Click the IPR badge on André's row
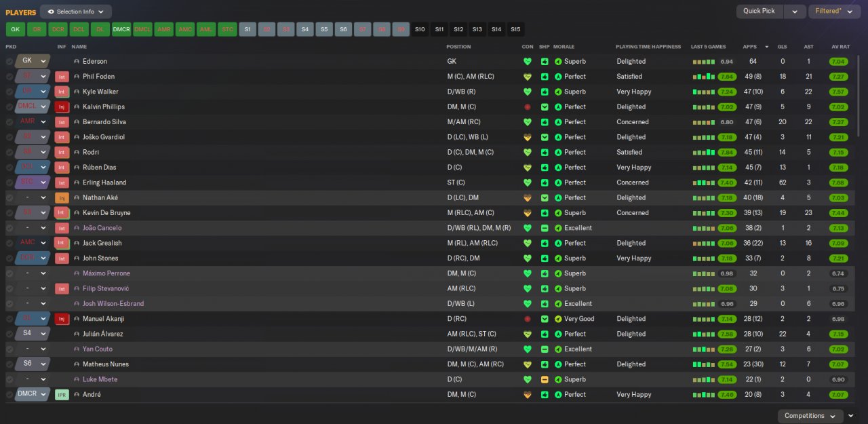The height and width of the screenshot is (424, 868). (x=62, y=395)
